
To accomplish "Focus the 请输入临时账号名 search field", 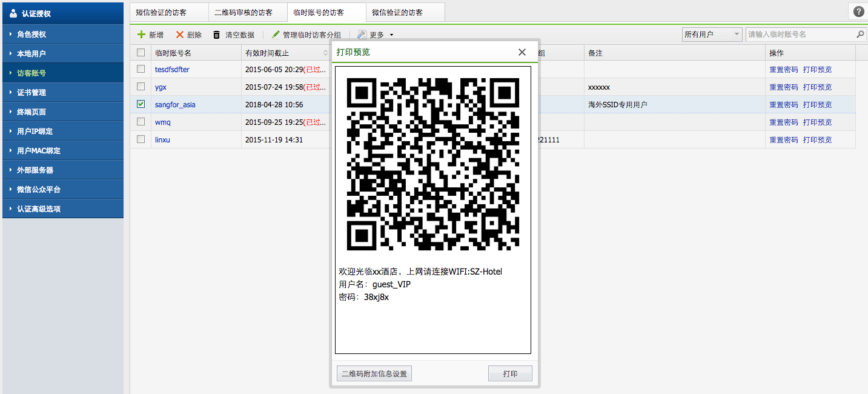I will point(800,35).
